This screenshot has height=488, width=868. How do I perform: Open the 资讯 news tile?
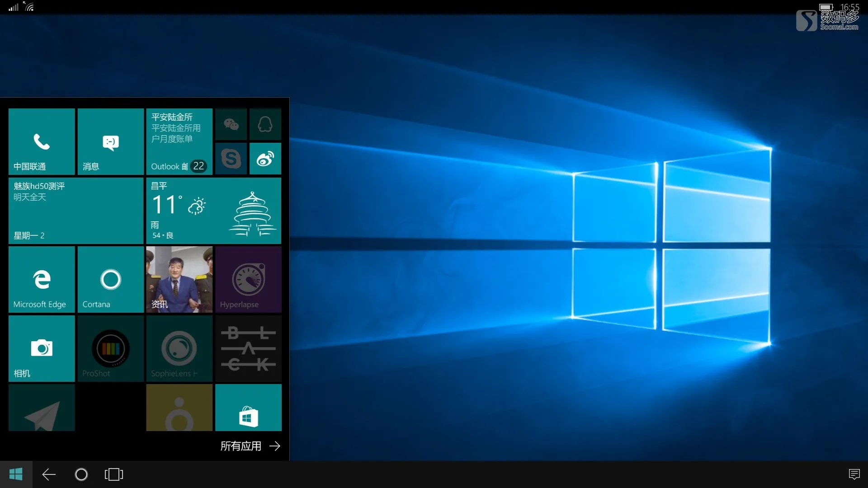point(179,279)
